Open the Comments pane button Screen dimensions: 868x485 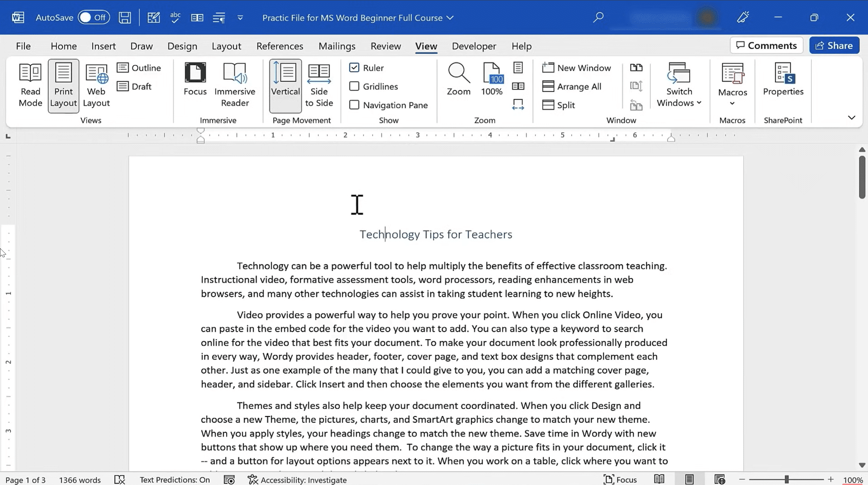(766, 45)
